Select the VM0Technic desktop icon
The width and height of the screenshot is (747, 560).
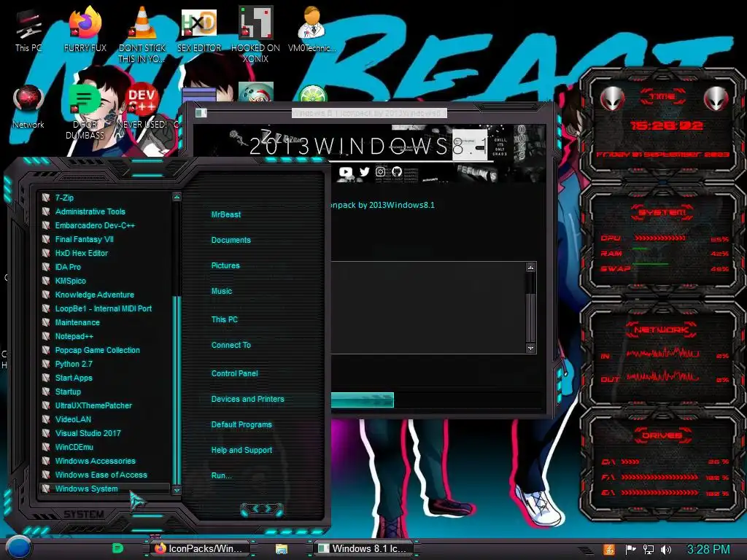pos(311,29)
